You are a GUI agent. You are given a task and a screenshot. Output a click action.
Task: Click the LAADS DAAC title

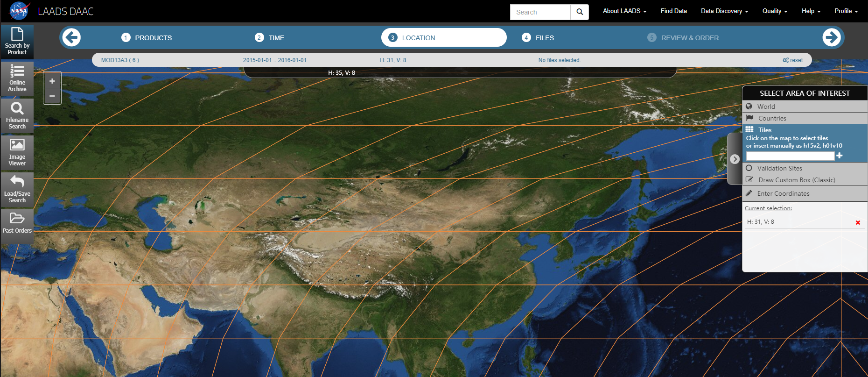point(66,11)
